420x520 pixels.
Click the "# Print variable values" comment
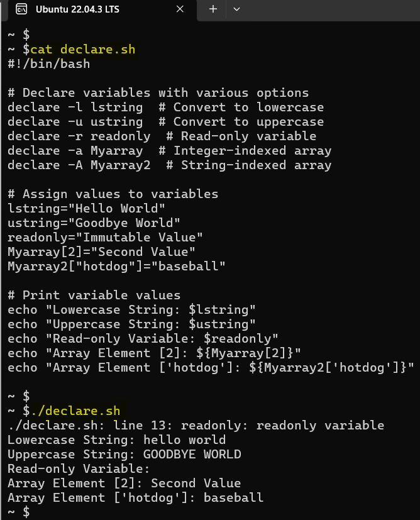[x=94, y=295]
